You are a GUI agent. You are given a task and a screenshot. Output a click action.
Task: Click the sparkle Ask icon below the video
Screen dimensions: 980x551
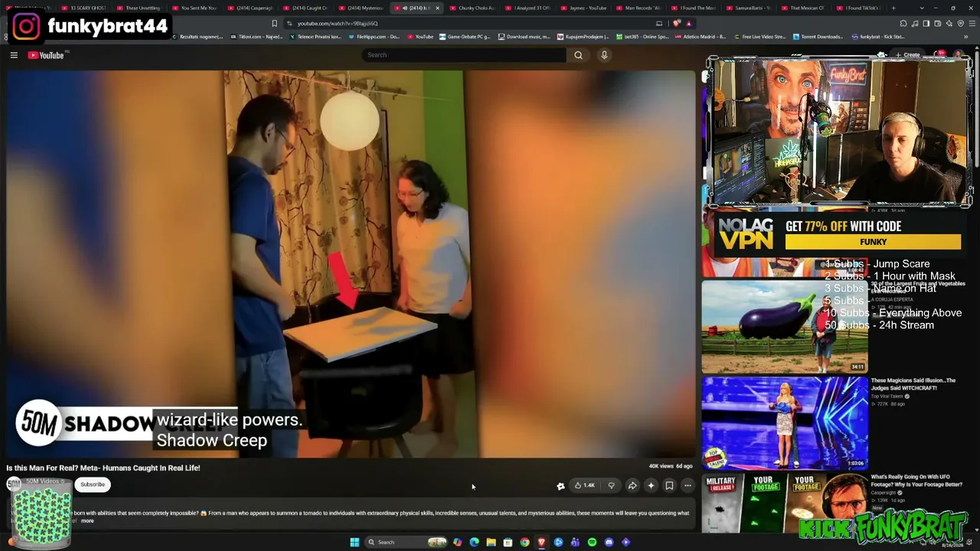tap(651, 485)
